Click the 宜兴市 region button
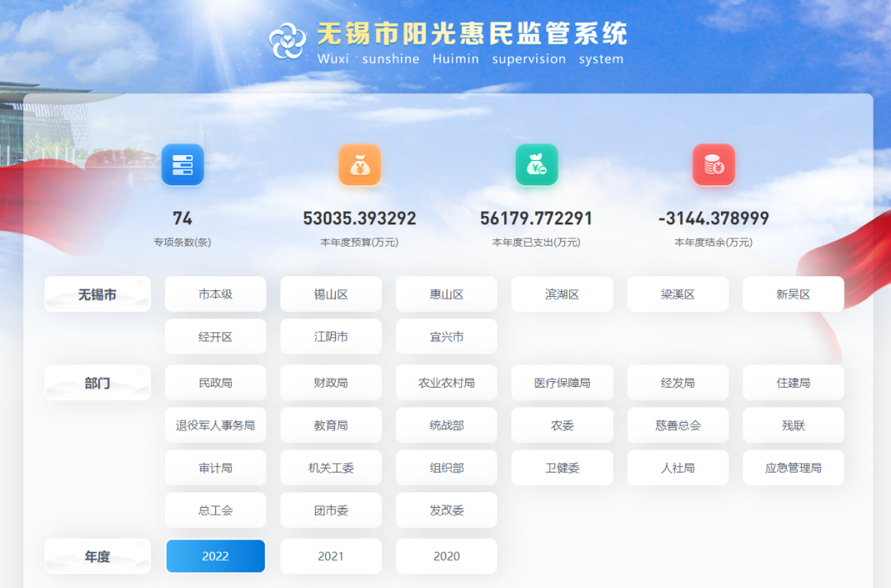 [x=446, y=336]
